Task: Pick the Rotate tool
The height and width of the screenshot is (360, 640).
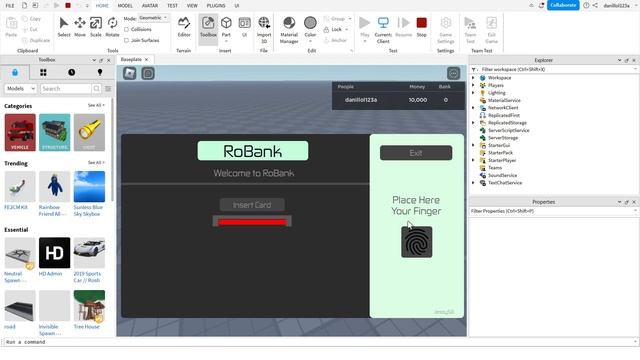Action: pyautogui.click(x=112, y=27)
